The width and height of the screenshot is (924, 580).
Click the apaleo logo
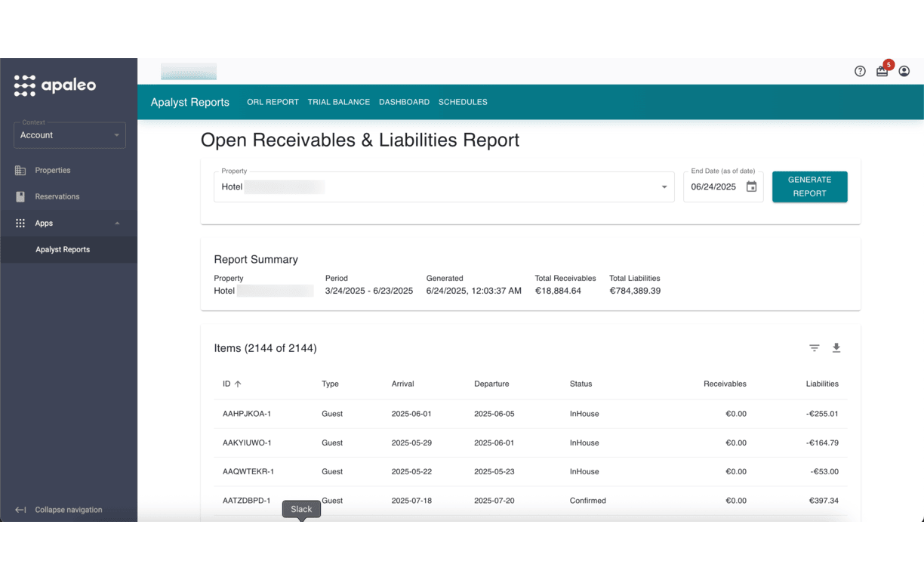(x=55, y=85)
